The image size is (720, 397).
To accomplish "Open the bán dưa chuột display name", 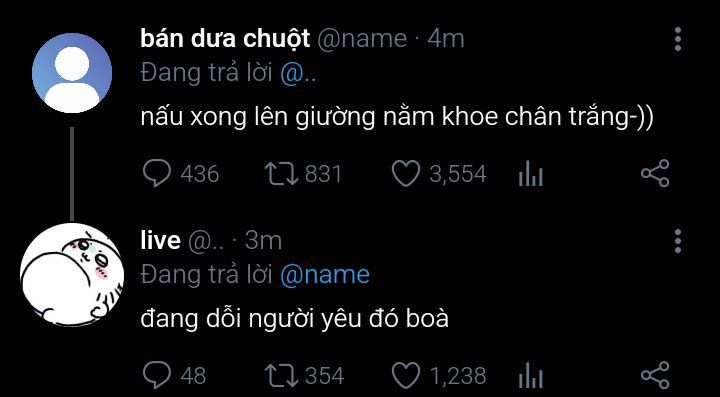I will coord(225,39).
